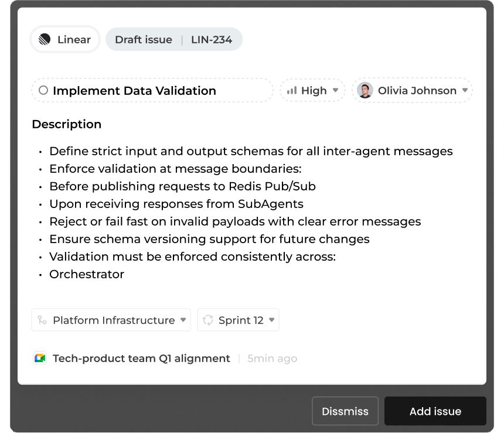
Task: Expand the High priority dropdown arrow
Action: [x=335, y=90]
